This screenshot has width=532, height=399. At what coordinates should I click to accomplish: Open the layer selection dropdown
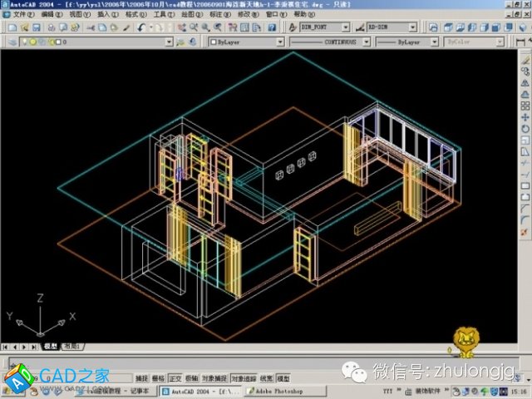108,41
